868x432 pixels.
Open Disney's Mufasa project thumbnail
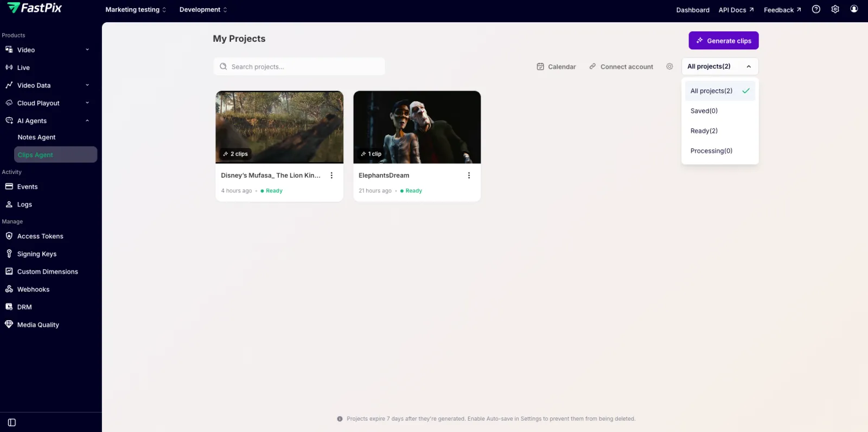pos(279,127)
